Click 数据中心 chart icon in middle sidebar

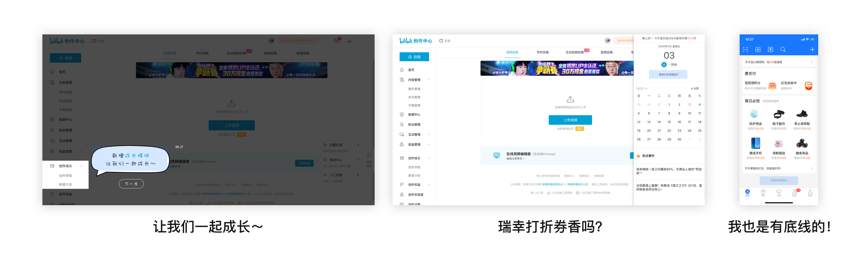pos(402,114)
